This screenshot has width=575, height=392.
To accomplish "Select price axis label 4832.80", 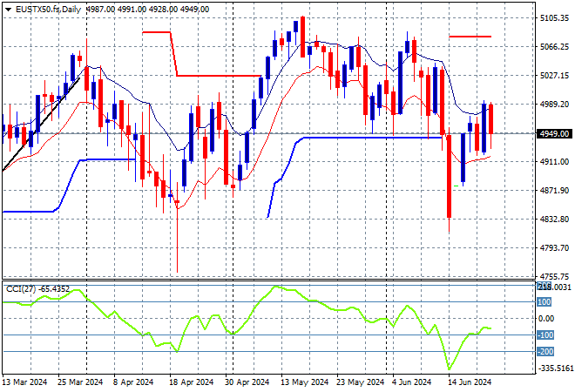I will click(554, 220).
